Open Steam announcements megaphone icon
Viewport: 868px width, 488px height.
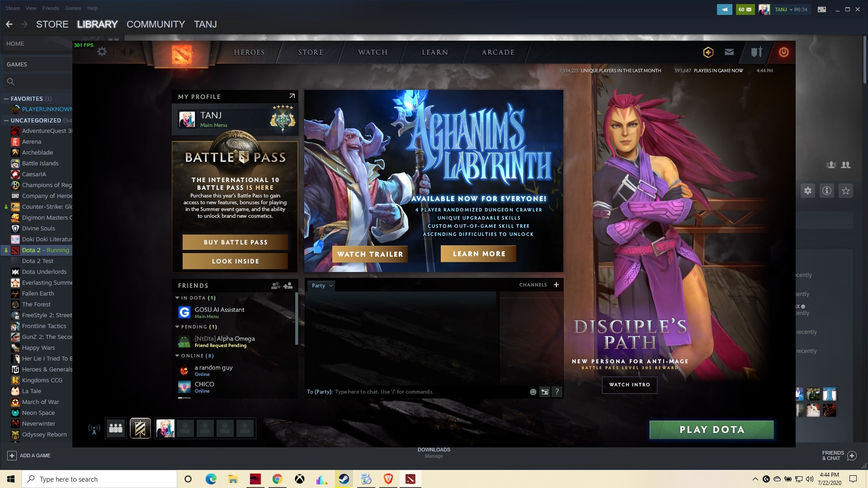[x=724, y=9]
